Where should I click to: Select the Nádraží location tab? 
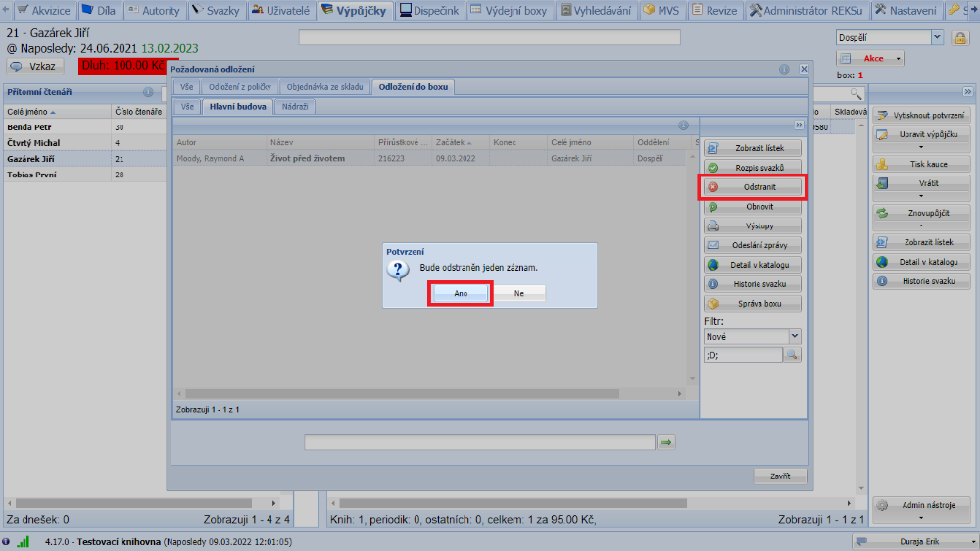pos(294,106)
